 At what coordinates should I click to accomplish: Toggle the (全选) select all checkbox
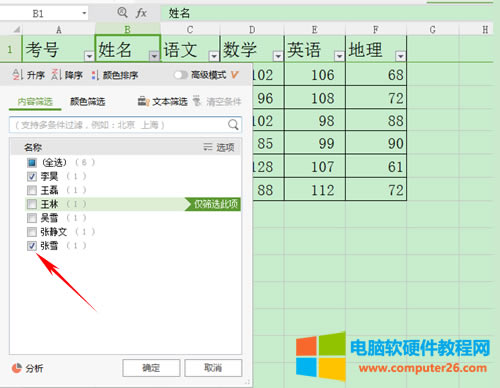tap(32, 163)
